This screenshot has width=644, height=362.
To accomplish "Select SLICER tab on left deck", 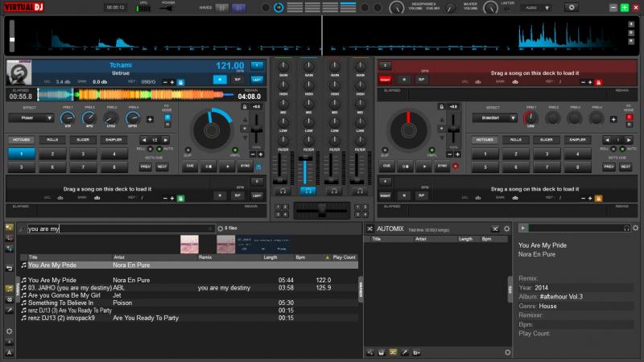I will pos(83,140).
